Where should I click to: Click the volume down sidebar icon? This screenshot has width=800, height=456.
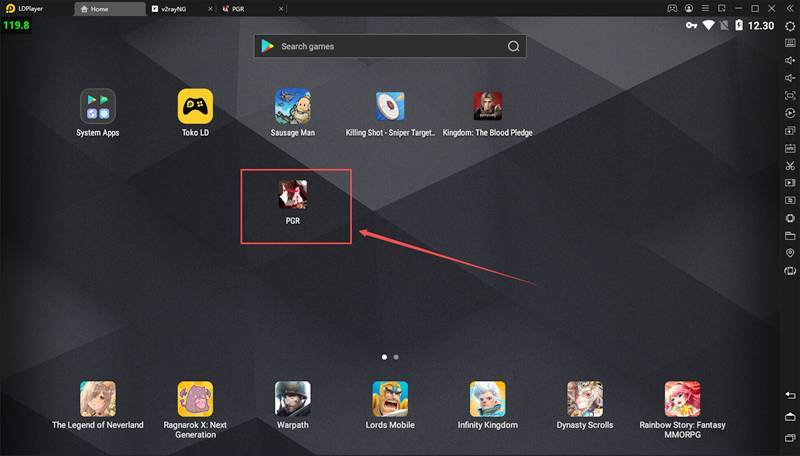tap(790, 78)
